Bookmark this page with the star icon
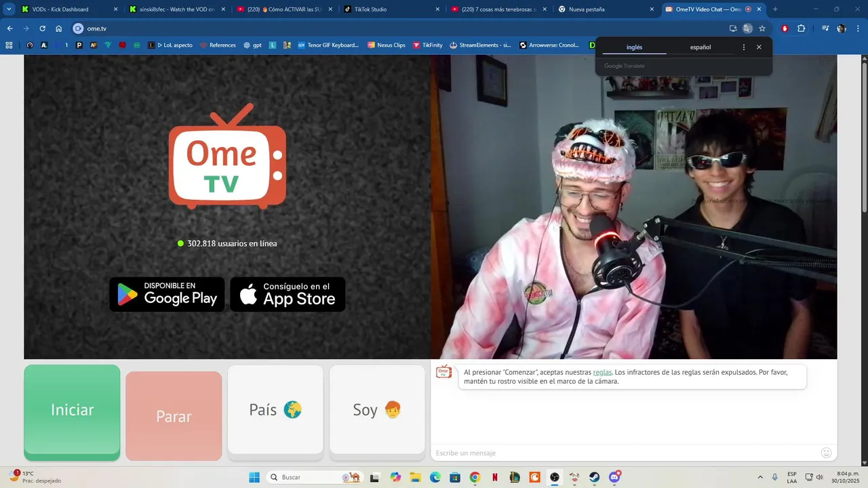Screen dimensions: 868x488 point(762,28)
